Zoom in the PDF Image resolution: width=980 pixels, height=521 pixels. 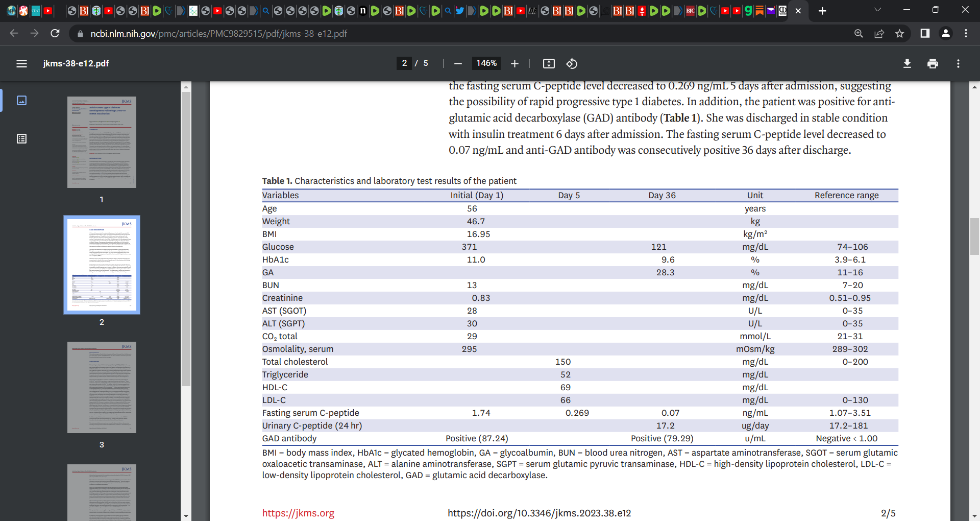(514, 63)
